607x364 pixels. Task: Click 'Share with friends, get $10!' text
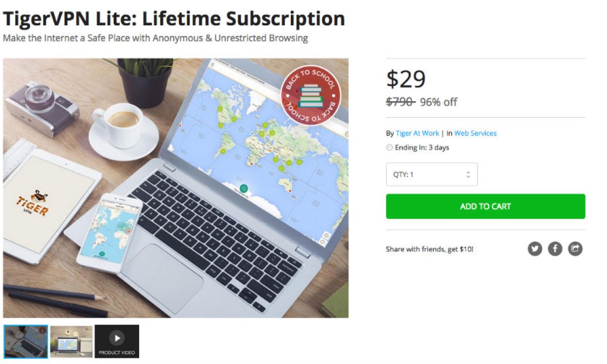point(429,249)
